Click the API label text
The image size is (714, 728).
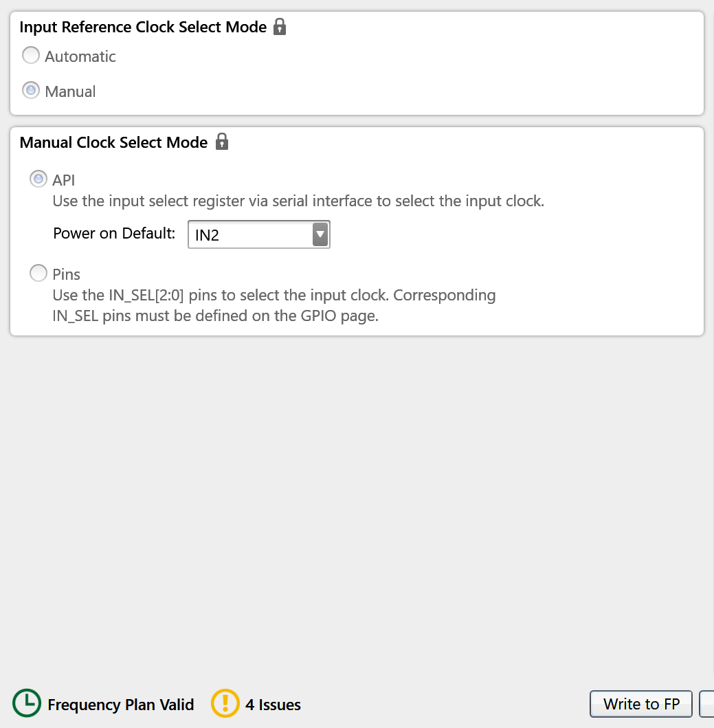(x=63, y=179)
